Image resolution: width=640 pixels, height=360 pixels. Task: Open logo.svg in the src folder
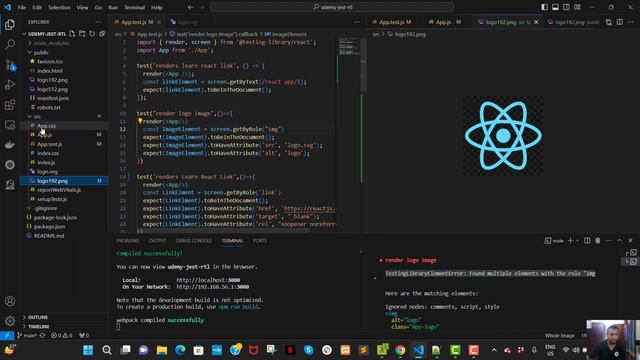point(47,171)
